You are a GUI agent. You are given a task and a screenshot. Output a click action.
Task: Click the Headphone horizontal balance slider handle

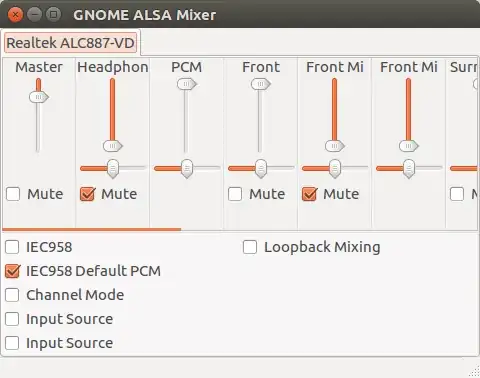click(x=113, y=169)
